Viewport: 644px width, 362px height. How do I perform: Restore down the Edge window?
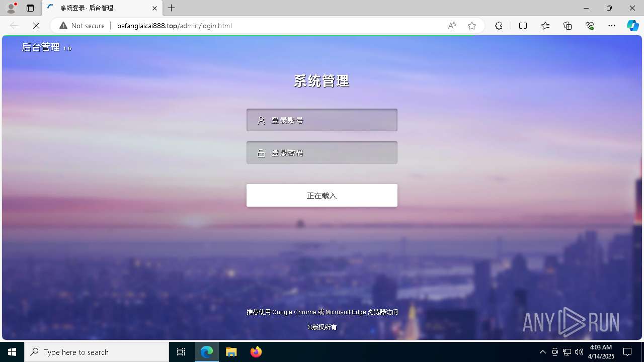pyautogui.click(x=609, y=8)
